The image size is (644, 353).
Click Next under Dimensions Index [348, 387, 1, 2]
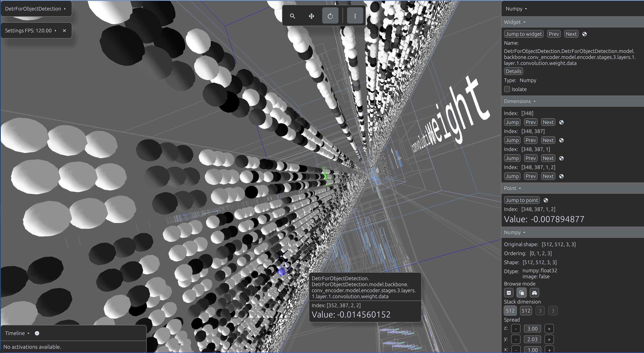[548, 176]
